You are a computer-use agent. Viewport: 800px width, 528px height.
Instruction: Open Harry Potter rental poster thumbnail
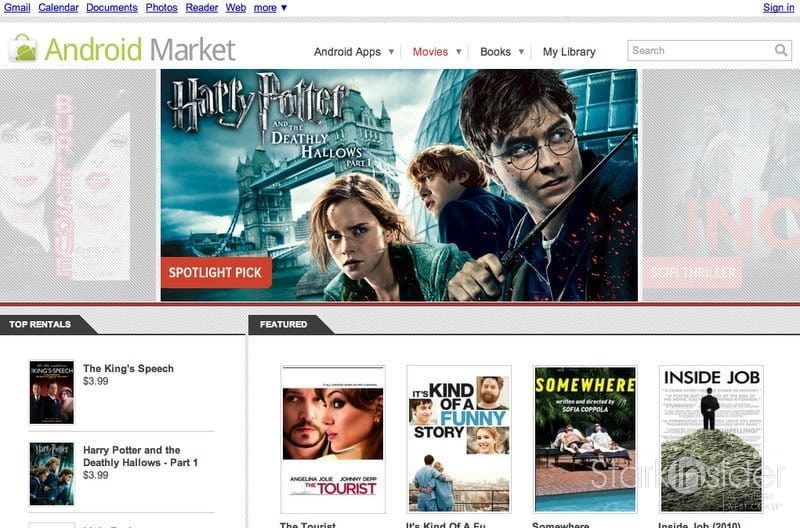coord(51,474)
